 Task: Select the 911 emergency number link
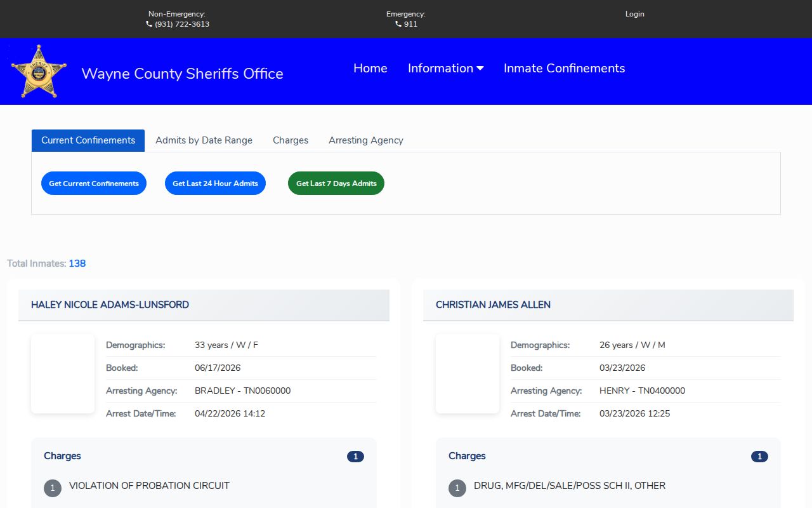point(411,24)
